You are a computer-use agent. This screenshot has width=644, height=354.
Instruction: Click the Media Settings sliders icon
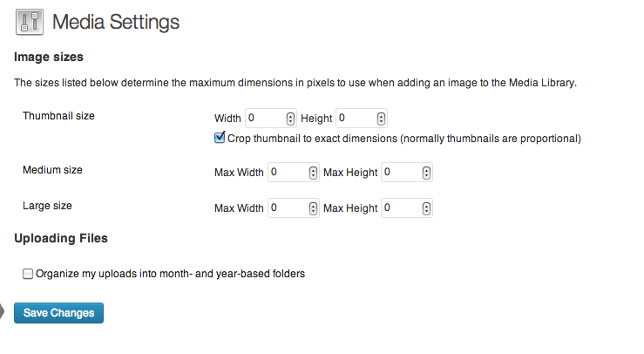point(31,23)
